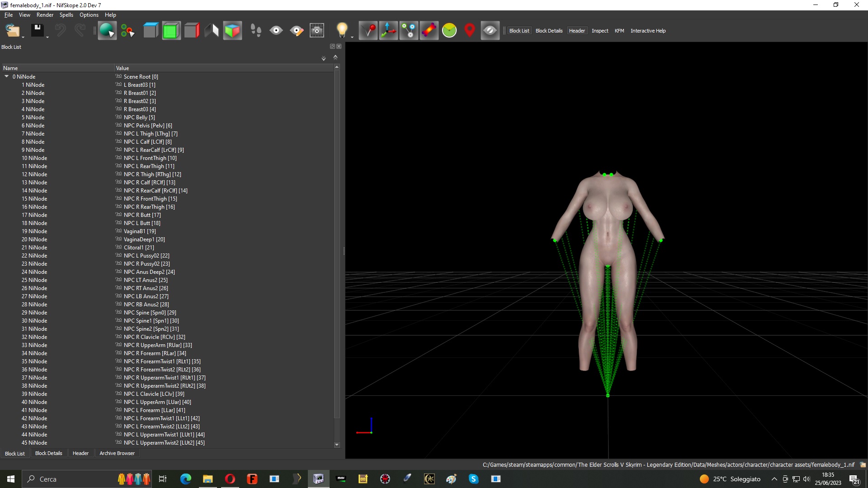The height and width of the screenshot is (488, 868).
Task: Click the Block Details toolbar button
Action: point(549,31)
